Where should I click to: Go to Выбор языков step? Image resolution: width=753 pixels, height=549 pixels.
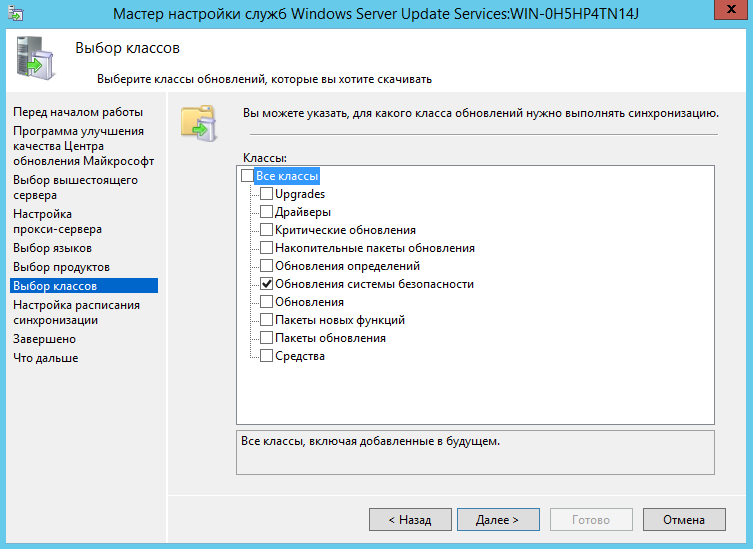click(52, 248)
